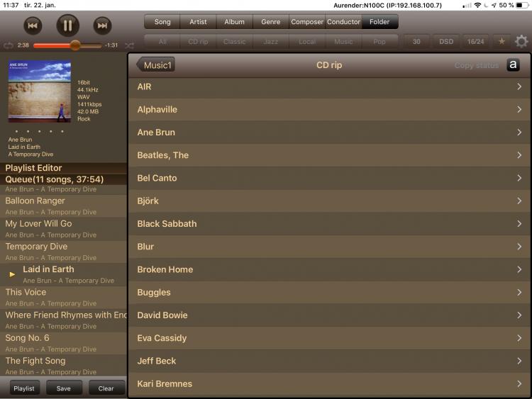This screenshot has width=532, height=399.
Task: Play This Voice from the queue
Action: (x=63, y=297)
